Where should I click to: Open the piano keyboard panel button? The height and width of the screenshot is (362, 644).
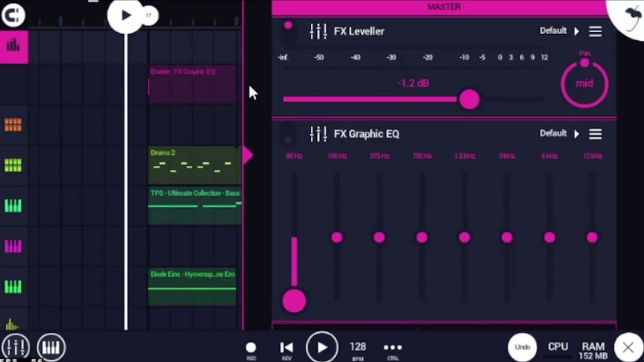click(51, 347)
